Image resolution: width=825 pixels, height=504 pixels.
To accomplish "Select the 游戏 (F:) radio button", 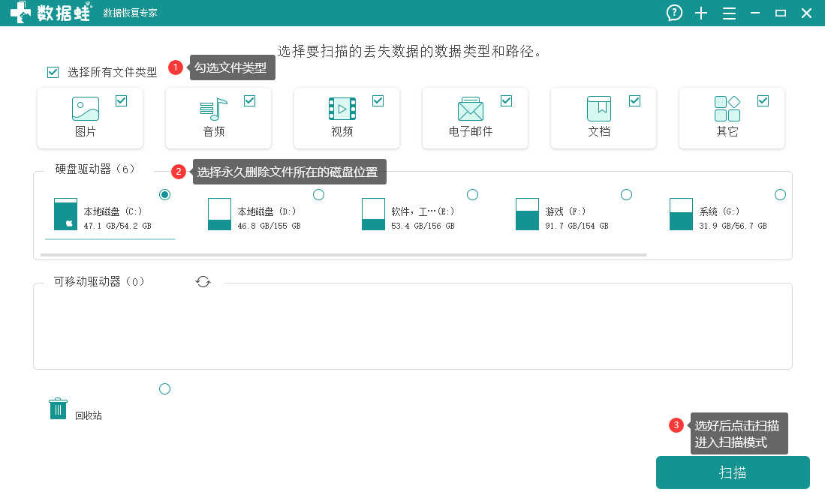I will click(x=626, y=194).
